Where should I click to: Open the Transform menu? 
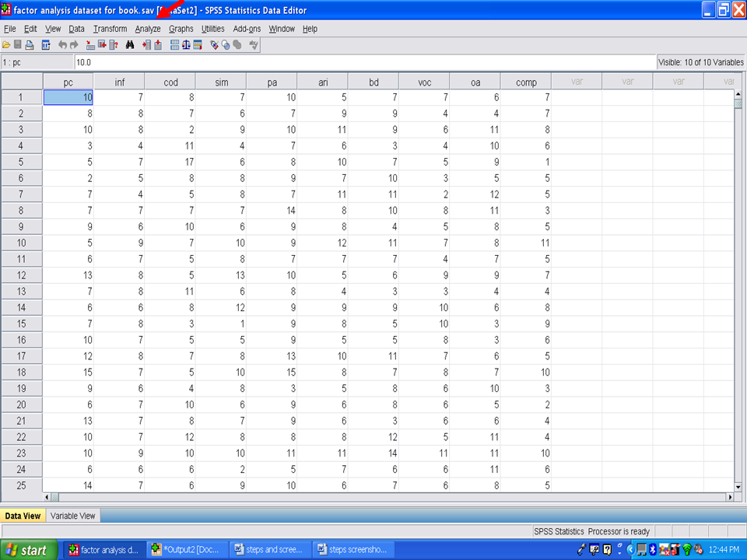[x=110, y=29]
